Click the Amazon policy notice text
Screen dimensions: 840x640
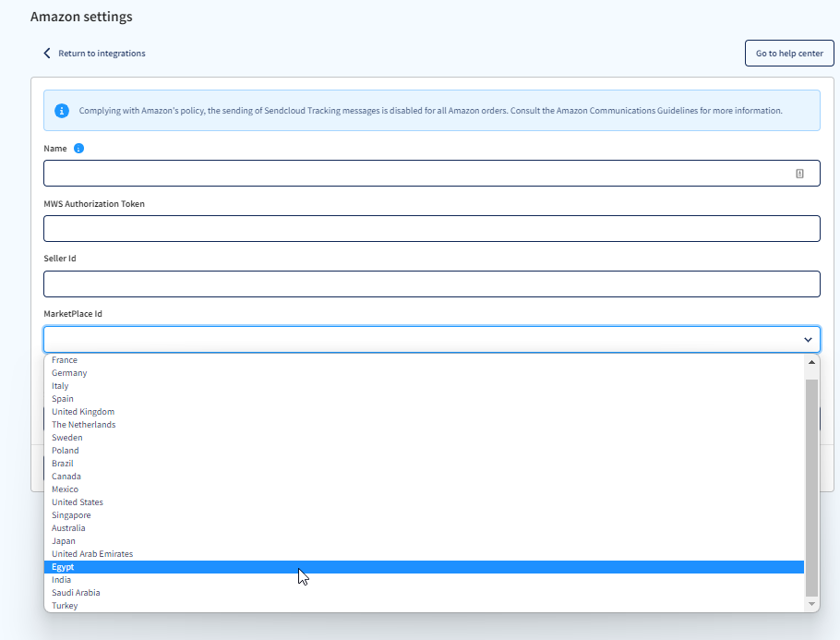(x=431, y=111)
